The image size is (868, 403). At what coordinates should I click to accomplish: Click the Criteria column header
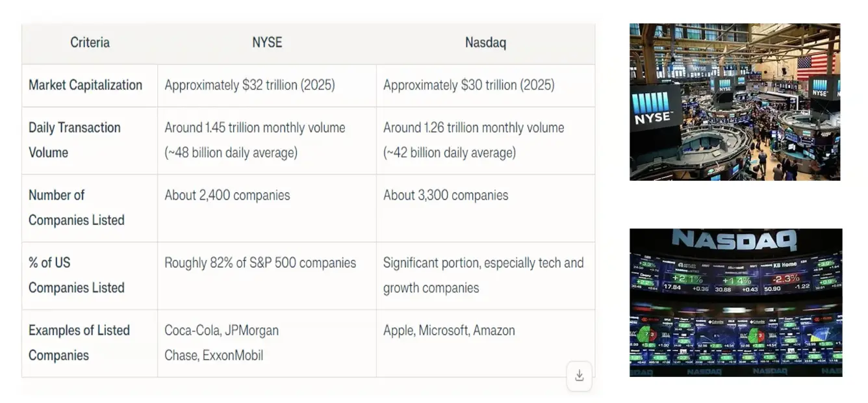[x=90, y=43]
